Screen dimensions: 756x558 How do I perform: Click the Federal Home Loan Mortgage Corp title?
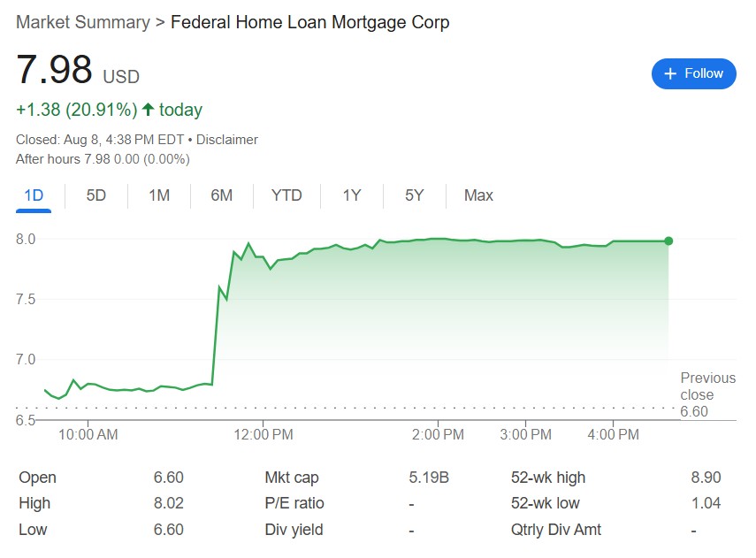pyautogui.click(x=309, y=22)
